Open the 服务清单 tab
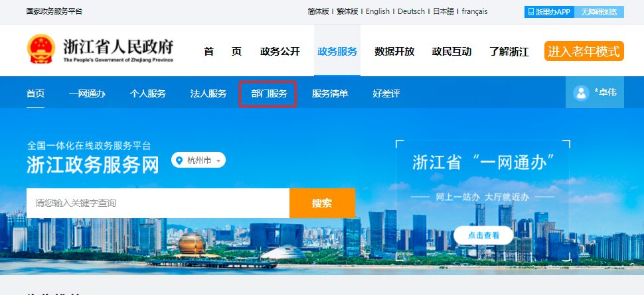 (x=330, y=93)
